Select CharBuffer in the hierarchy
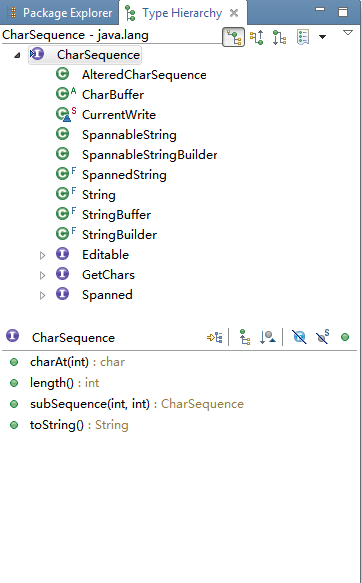Image resolution: width=362 pixels, height=583 pixels. 113,95
